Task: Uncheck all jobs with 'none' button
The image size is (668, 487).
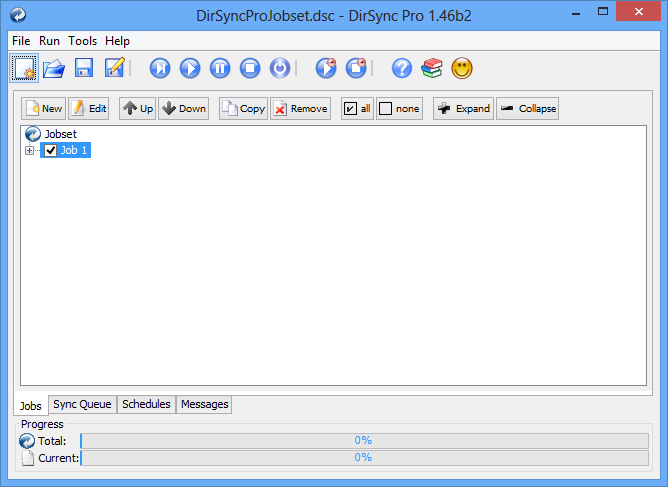Action: coord(400,109)
